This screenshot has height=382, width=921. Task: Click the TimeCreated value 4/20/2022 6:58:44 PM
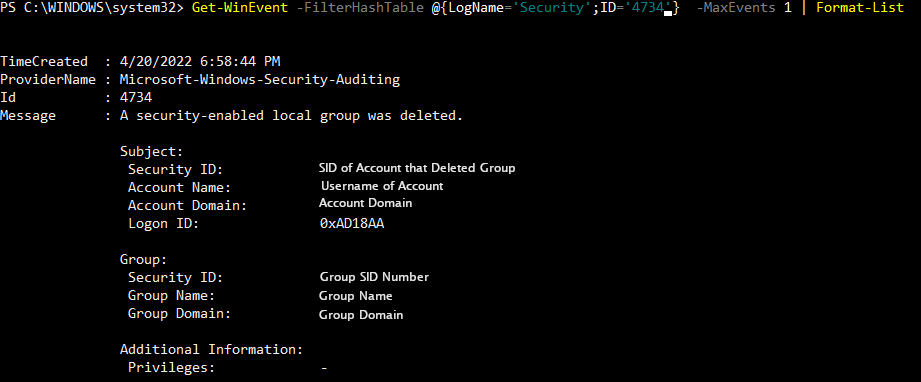coord(200,62)
